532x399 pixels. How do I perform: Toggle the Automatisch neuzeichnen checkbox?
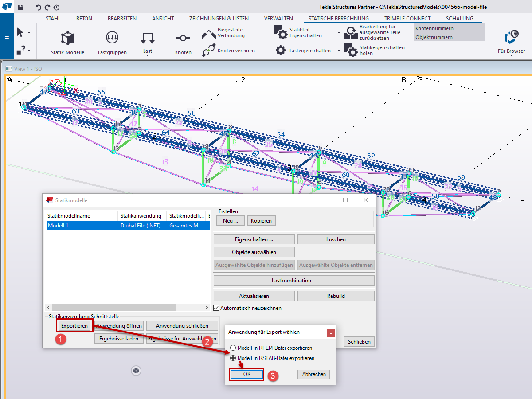pyautogui.click(x=216, y=308)
